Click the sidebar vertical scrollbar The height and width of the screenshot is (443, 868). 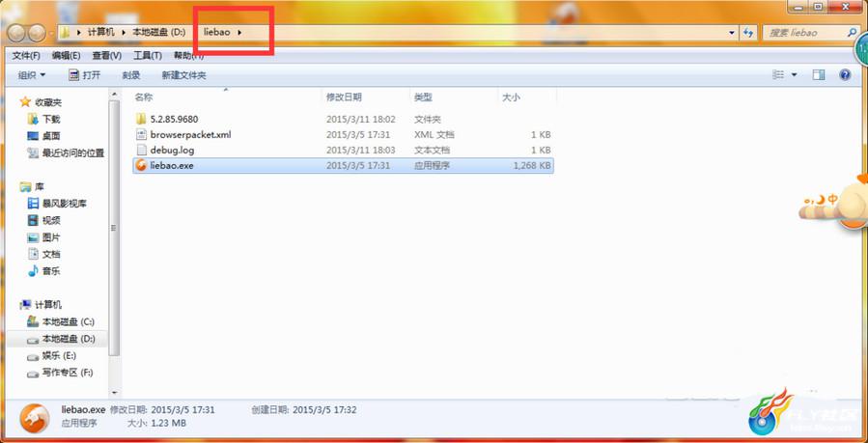(x=114, y=229)
